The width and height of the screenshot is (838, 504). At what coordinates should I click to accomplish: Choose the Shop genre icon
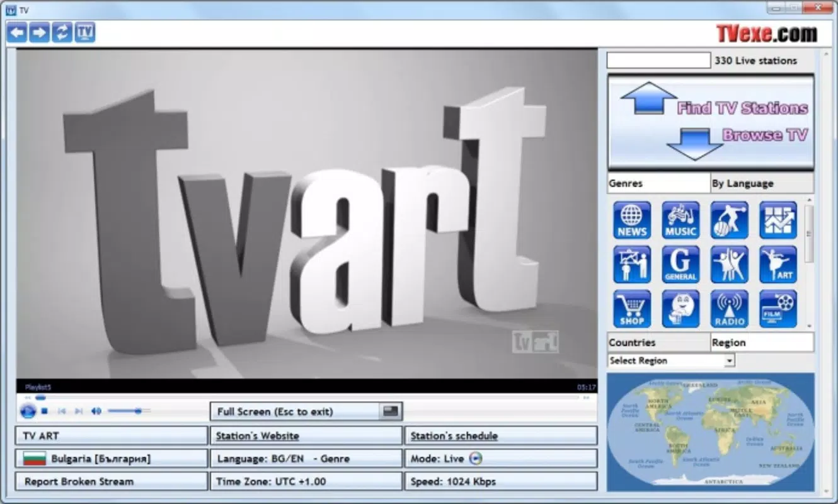click(x=632, y=309)
